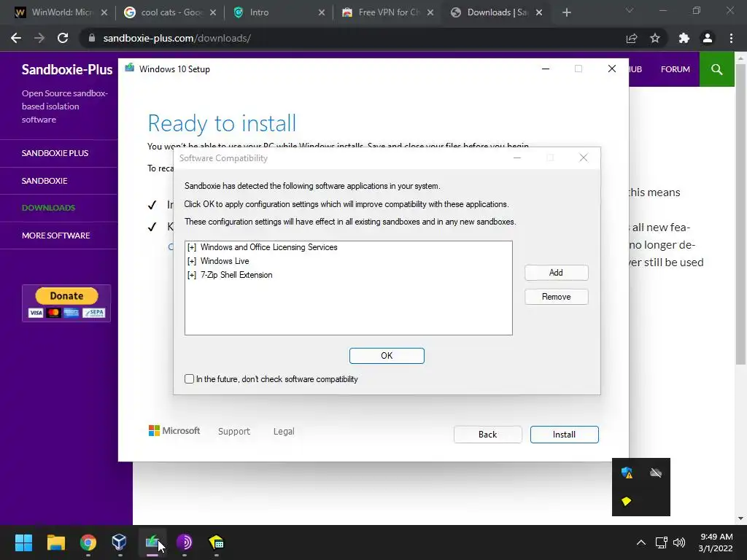747x560 pixels.
Task: Open Chrome three-dot menu
Action: (731, 38)
